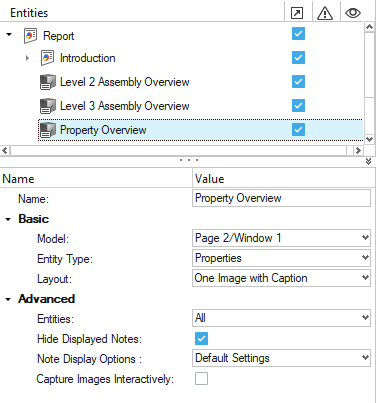Open the Layout dropdown
The height and width of the screenshot is (403, 379).
281,278
